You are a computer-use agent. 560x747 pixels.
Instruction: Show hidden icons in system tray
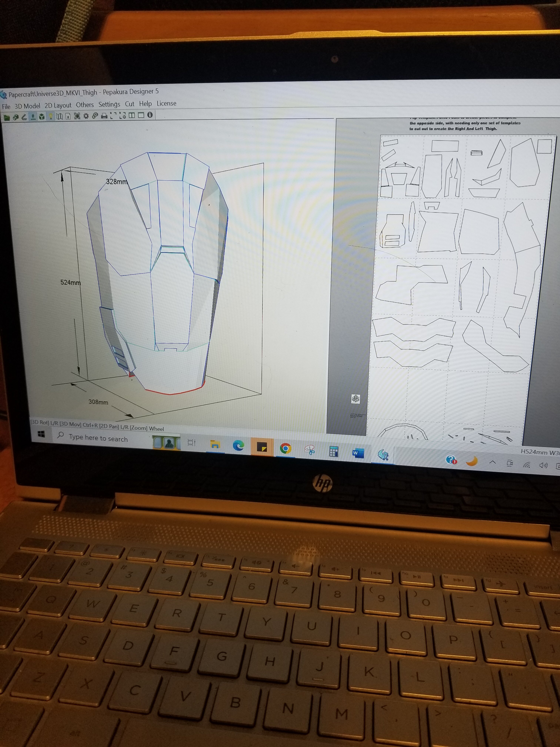[492, 462]
